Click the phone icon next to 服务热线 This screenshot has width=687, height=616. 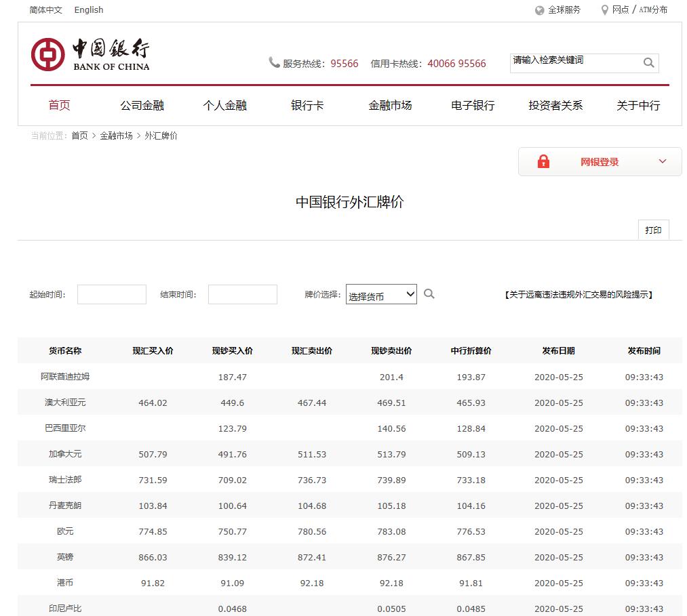274,62
